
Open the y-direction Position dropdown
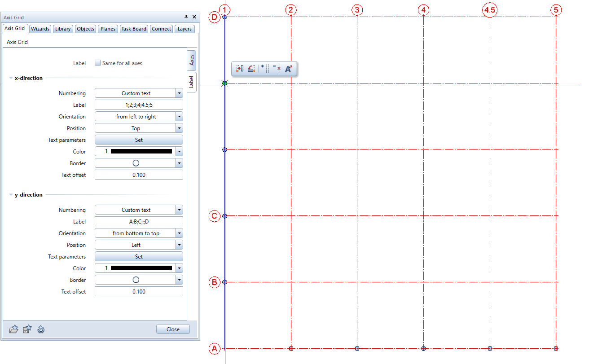point(179,245)
